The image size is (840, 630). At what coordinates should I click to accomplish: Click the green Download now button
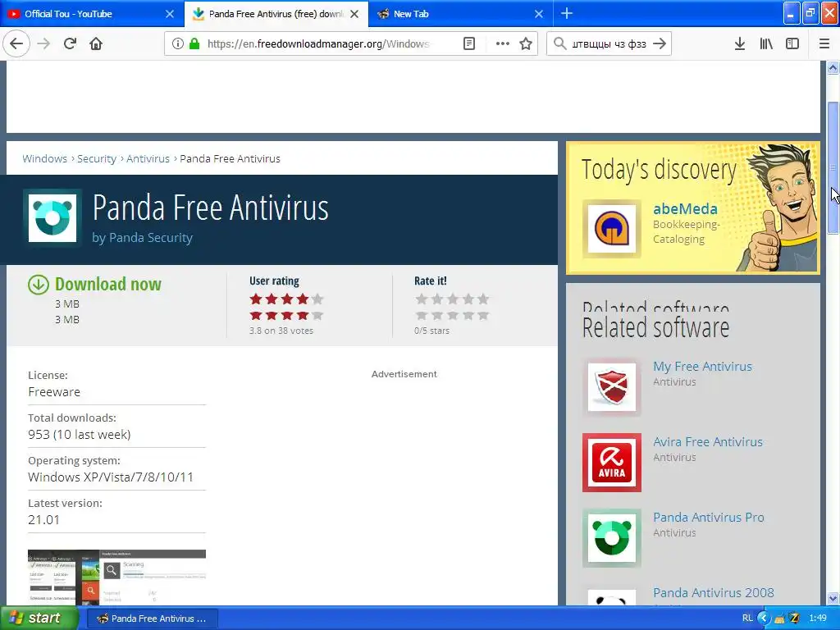pyautogui.click(x=108, y=284)
